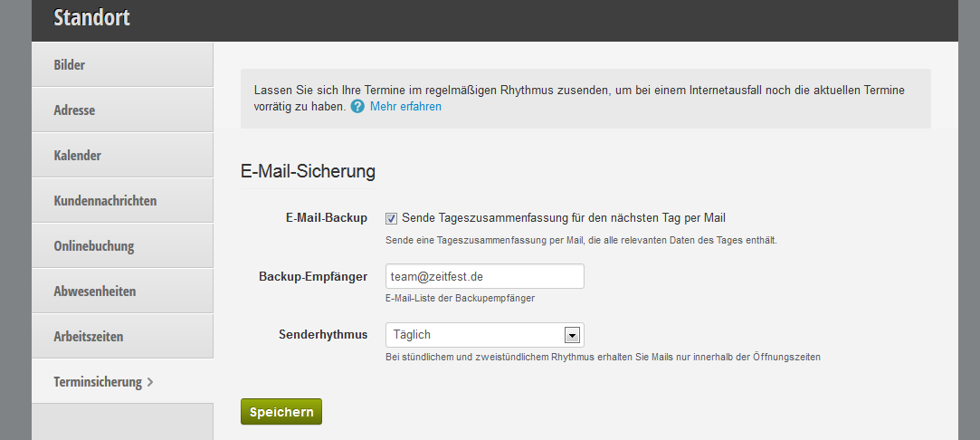Follow the 'Mehr erfahren' link
Screen dimensions: 980x440
[x=405, y=107]
